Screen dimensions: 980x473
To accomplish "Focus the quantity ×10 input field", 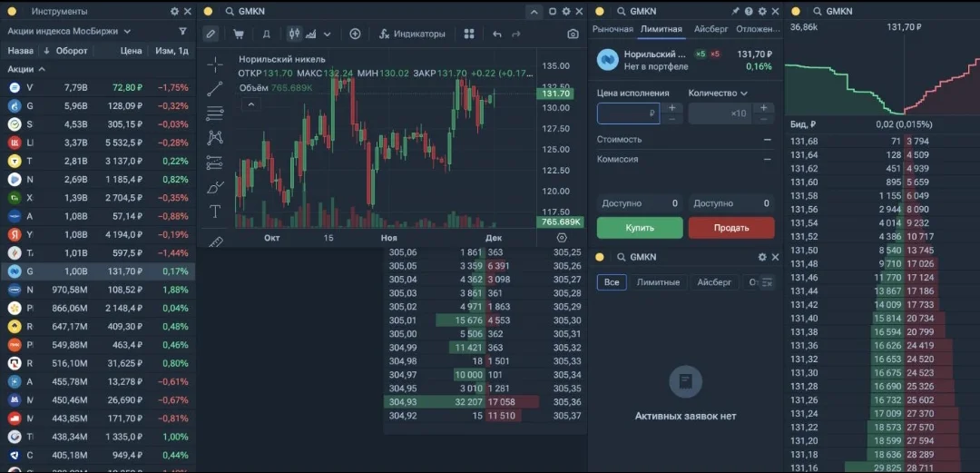I will pyautogui.click(x=720, y=113).
